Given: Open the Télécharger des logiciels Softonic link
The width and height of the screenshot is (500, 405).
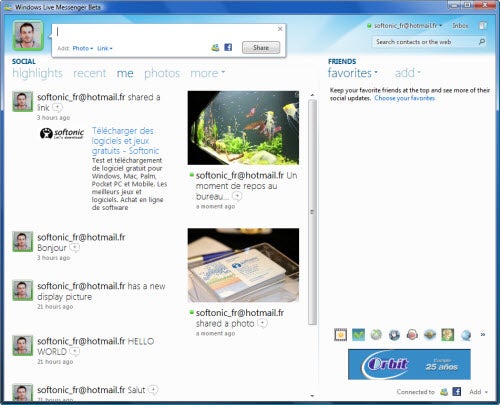Looking at the screenshot, I should pos(125,141).
